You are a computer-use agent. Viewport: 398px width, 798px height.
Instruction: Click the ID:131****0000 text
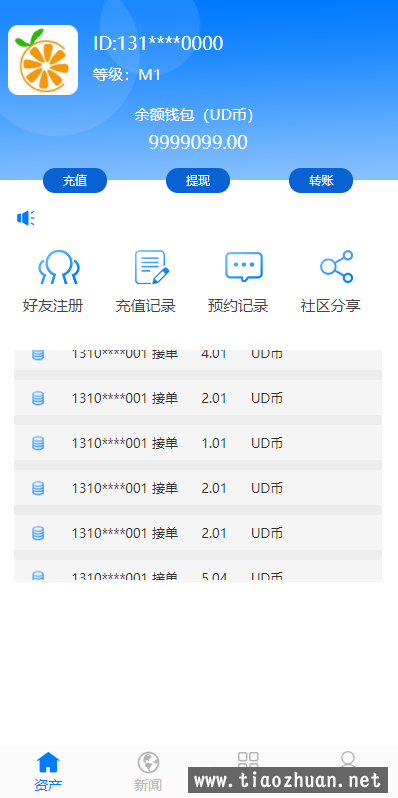(158, 43)
